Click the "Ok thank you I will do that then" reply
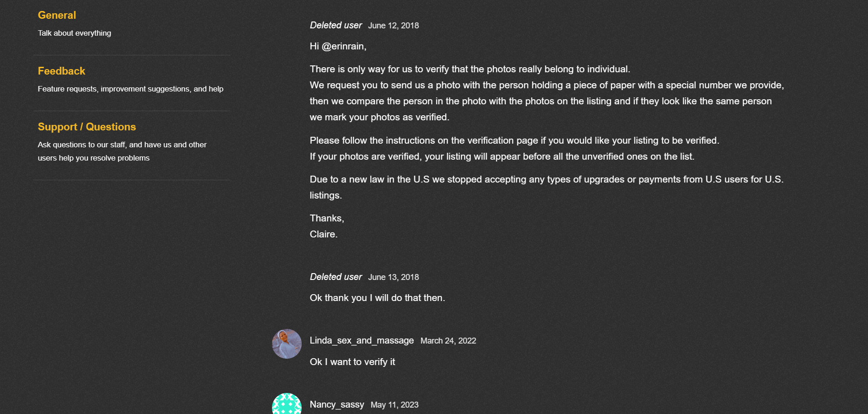The width and height of the screenshot is (868, 414). [377, 298]
